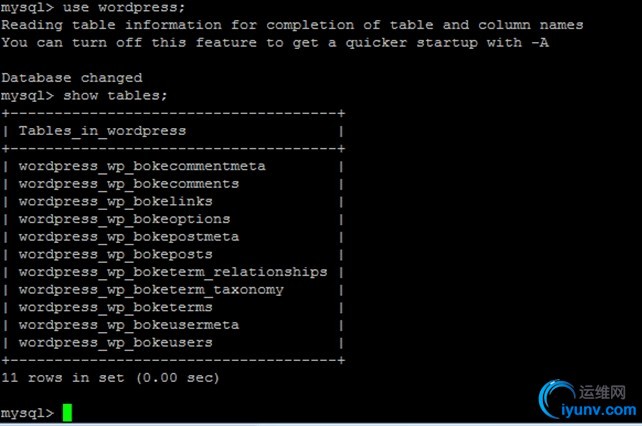Click the "Database changed" message
Image resolution: width=642 pixels, height=426 pixels.
[x=72, y=78]
